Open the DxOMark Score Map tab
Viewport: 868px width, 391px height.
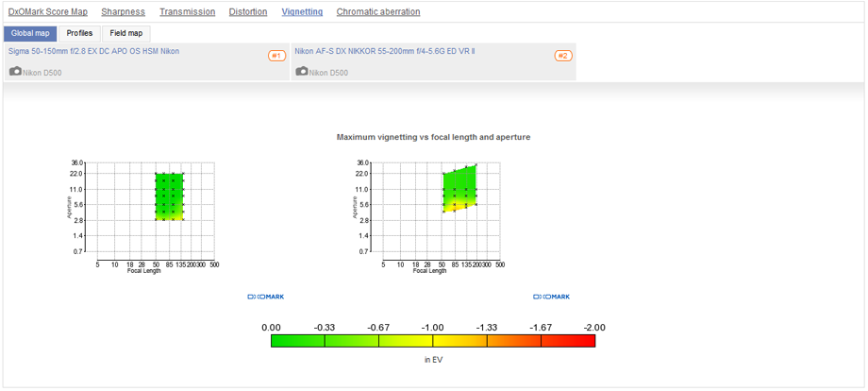click(x=47, y=11)
